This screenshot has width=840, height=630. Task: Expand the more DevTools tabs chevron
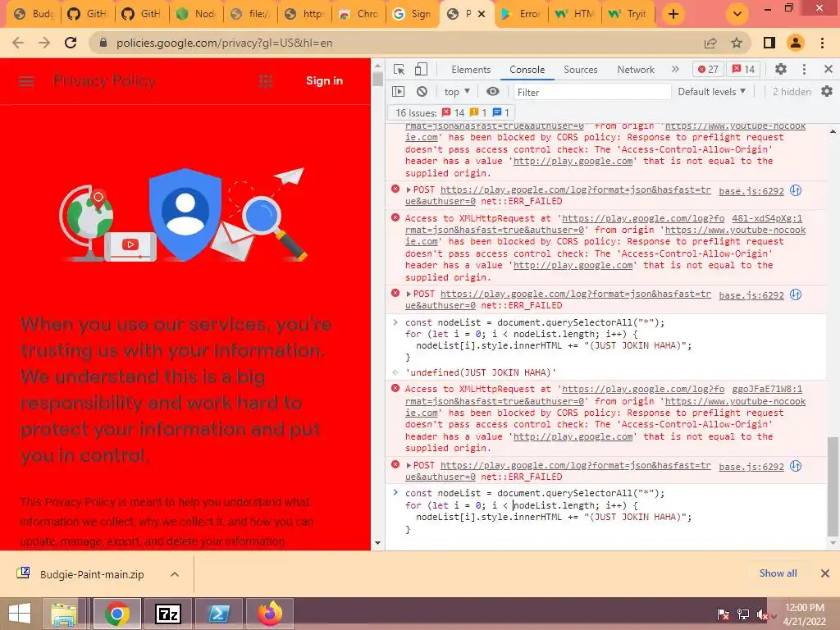coord(675,69)
